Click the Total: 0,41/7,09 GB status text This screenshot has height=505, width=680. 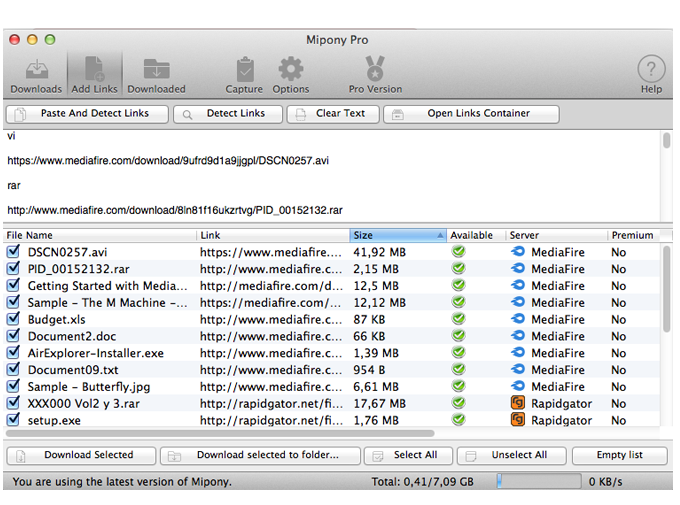tap(422, 482)
